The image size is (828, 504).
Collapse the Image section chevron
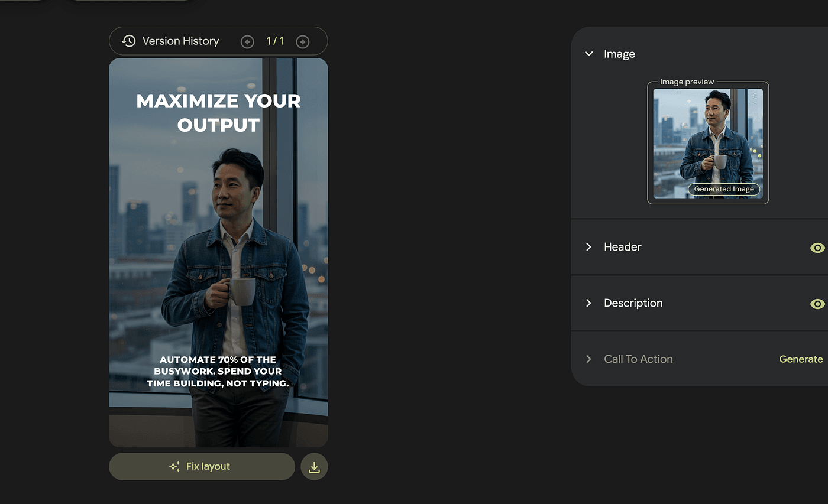coord(588,54)
